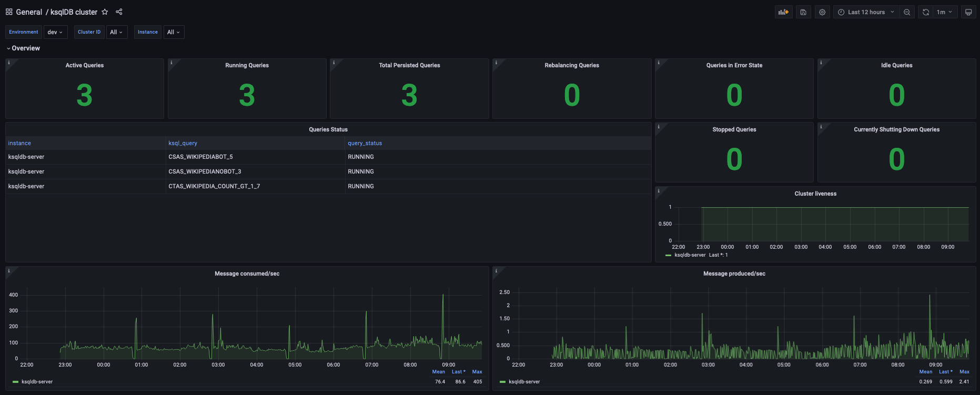Show info for Stopped Queries panel
The image size is (980, 395).
coord(659,127)
